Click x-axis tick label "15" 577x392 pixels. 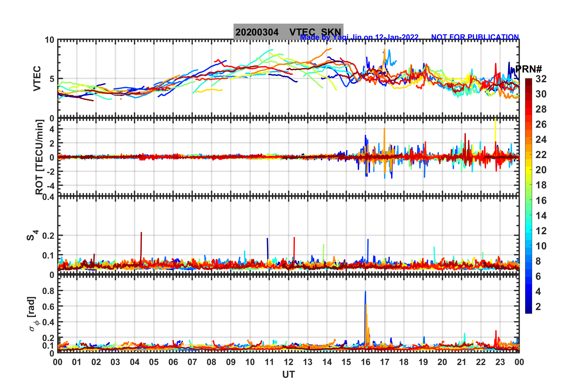(346, 362)
